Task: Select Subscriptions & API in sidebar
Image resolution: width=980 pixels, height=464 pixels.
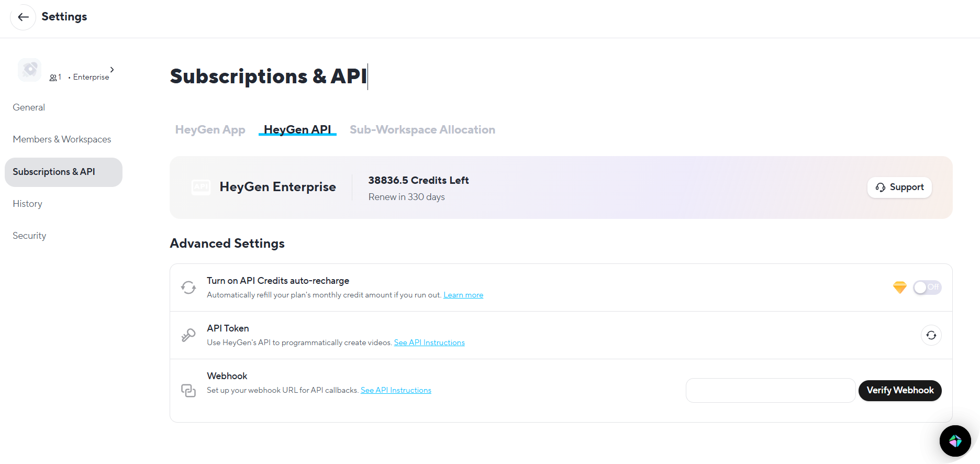Action: (x=63, y=172)
